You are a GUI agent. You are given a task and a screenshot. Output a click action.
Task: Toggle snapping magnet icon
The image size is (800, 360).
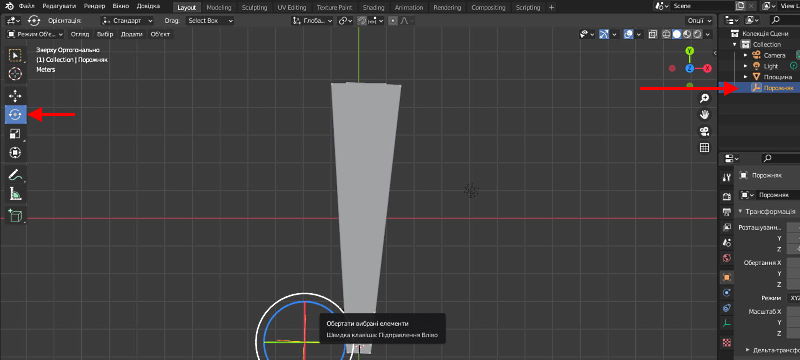coord(362,21)
